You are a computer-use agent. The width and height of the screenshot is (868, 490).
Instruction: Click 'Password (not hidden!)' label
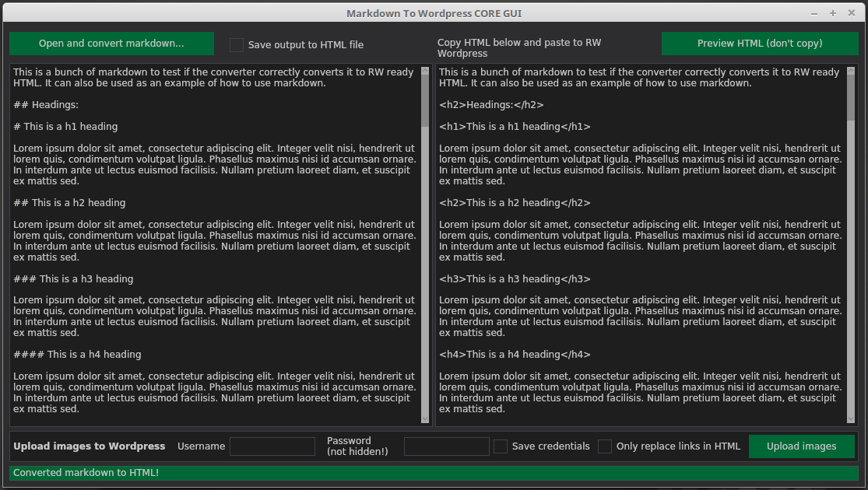click(x=357, y=446)
